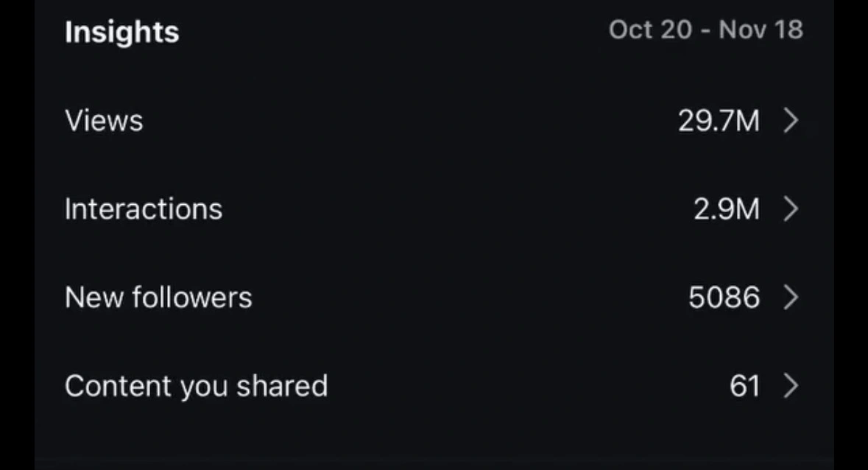The height and width of the screenshot is (470, 868).
Task: Click the dash between the dates
Action: point(705,30)
